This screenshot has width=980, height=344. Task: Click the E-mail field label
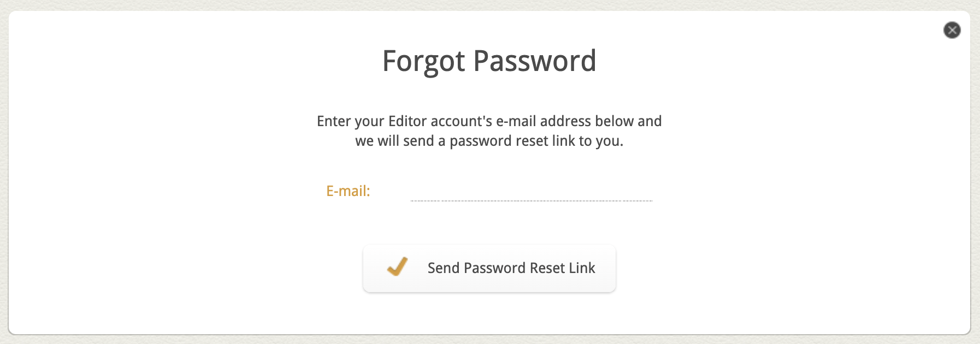coord(348,191)
